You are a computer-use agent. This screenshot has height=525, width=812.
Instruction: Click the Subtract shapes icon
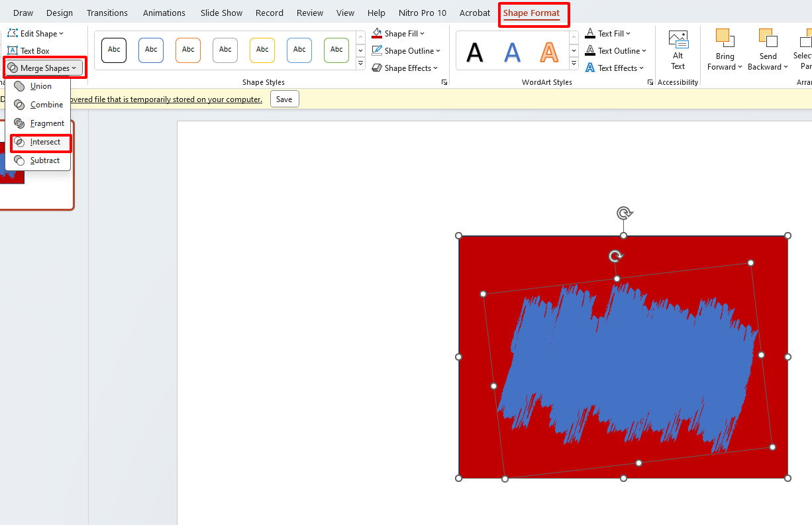click(19, 160)
